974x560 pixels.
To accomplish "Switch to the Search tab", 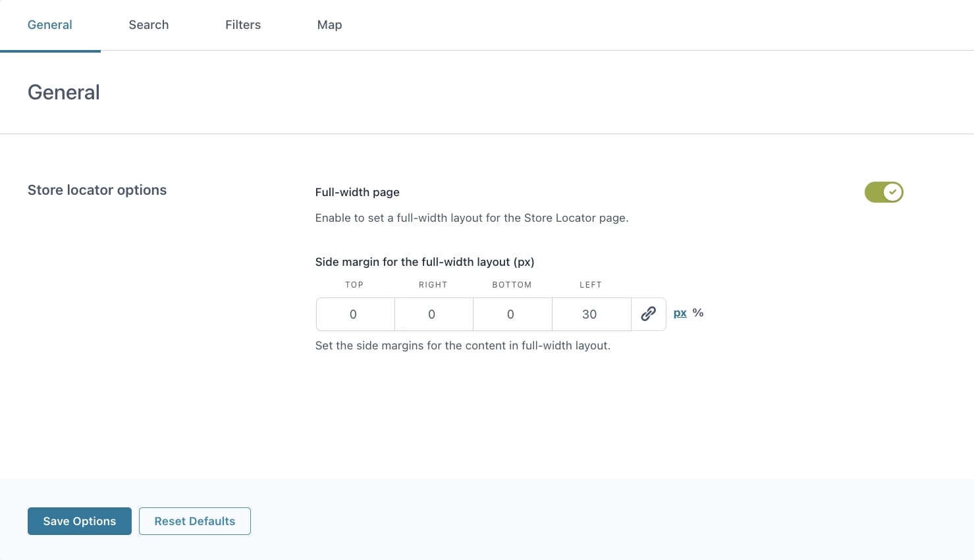I will 149,25.
